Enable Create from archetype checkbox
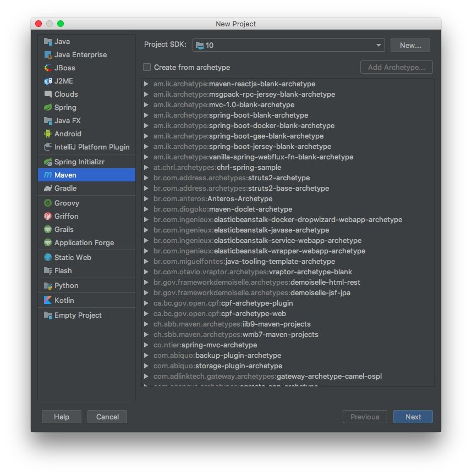This screenshot has height=476, width=472. click(147, 67)
